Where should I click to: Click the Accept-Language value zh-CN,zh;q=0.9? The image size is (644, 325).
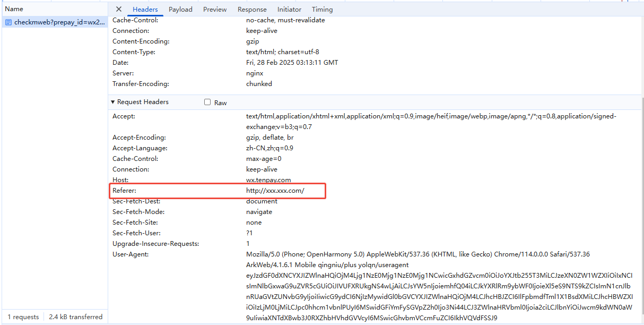[x=269, y=148]
